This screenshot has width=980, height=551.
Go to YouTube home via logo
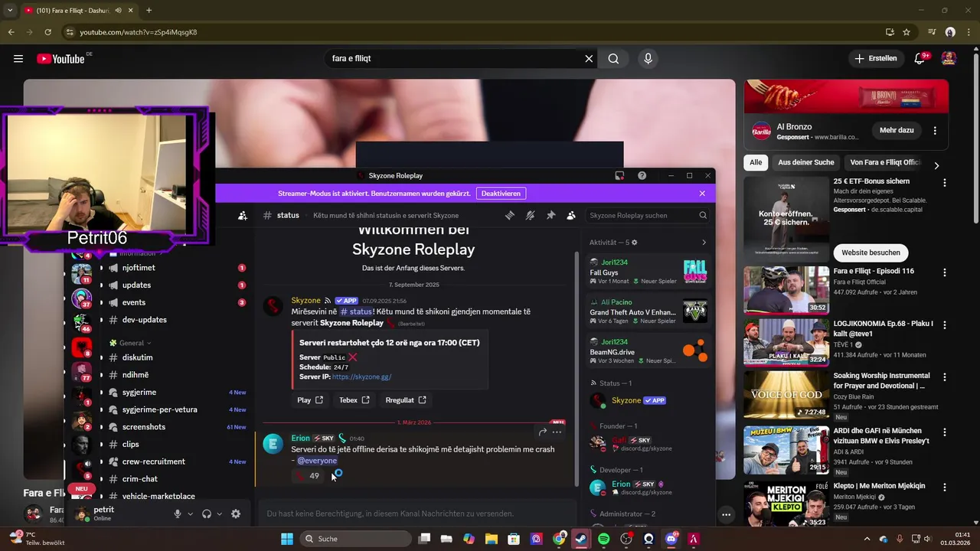click(x=60, y=59)
